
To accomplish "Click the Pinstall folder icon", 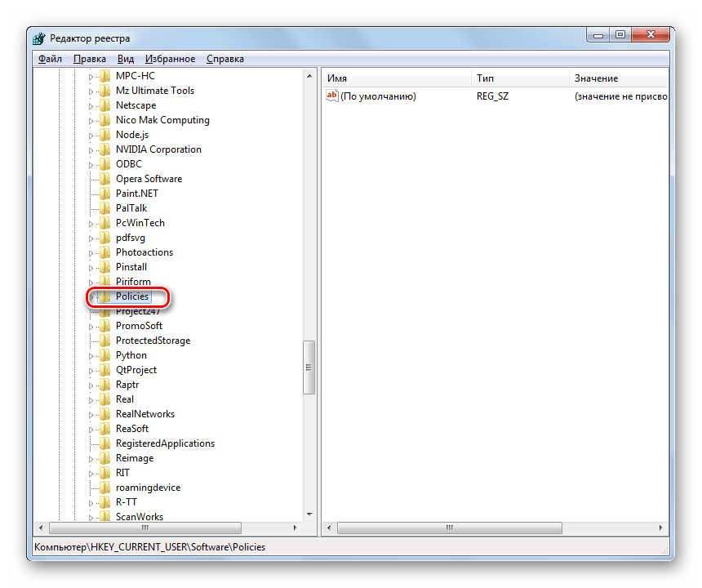I will [x=105, y=267].
